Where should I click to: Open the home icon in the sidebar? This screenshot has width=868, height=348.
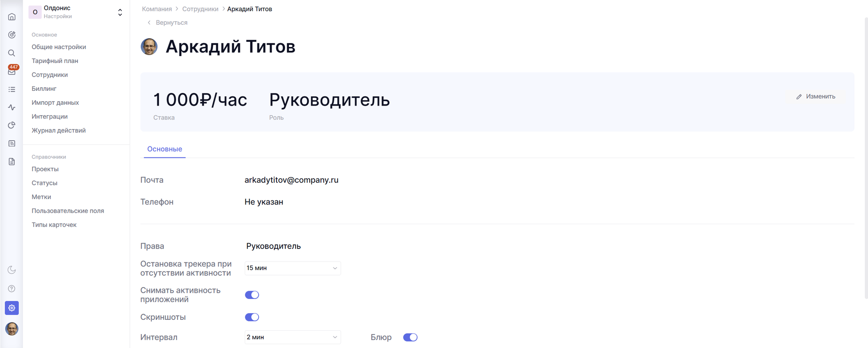click(x=12, y=17)
